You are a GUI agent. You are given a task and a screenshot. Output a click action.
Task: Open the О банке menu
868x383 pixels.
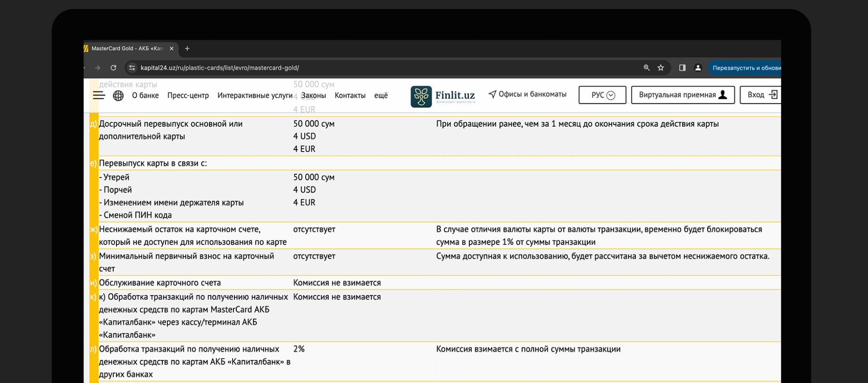[x=145, y=95]
